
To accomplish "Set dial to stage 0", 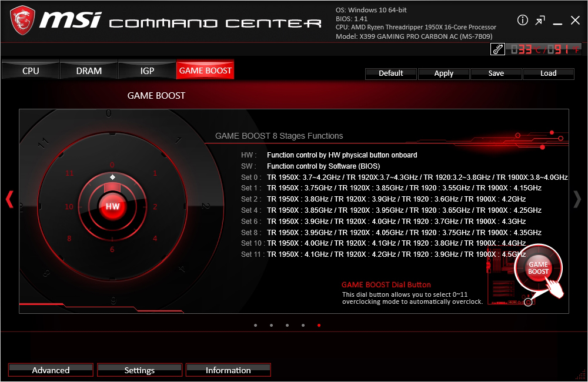I will (112, 165).
